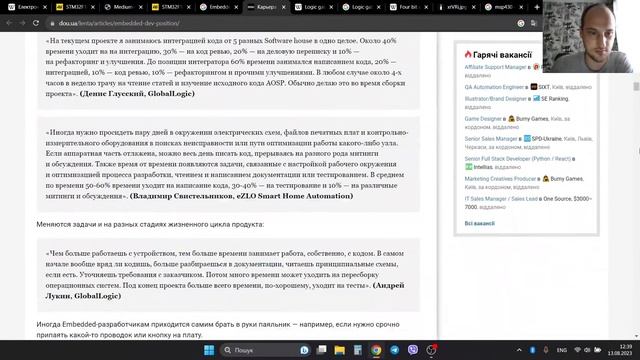Screen dimensions: 640x360
Task: Switch the ENG input language indicator
Action: 562,350
